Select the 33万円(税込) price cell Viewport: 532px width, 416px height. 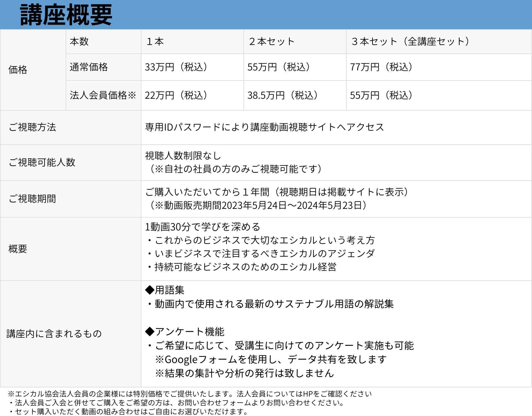(x=176, y=67)
